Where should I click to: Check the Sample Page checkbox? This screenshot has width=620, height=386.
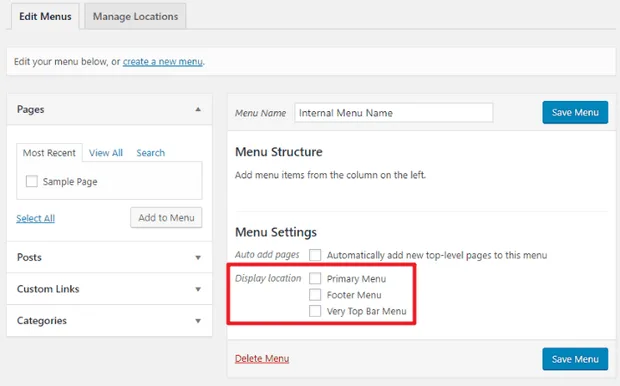click(32, 182)
